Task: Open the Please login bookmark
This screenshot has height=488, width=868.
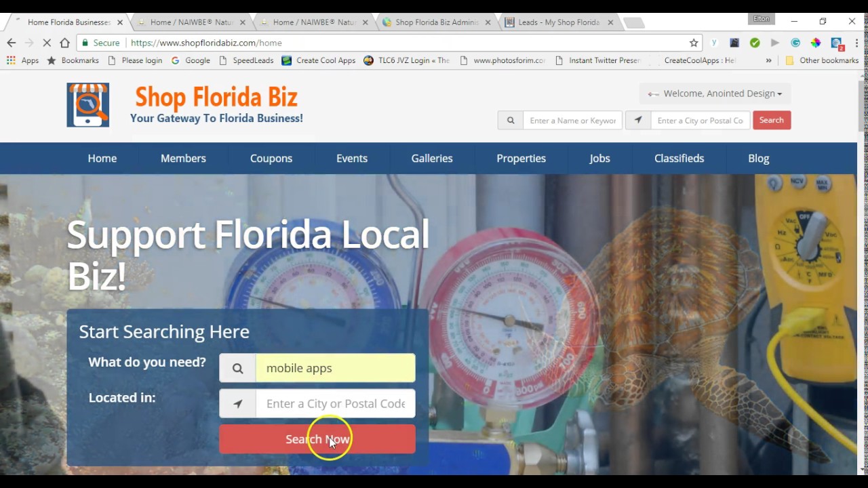Action: click(x=136, y=60)
